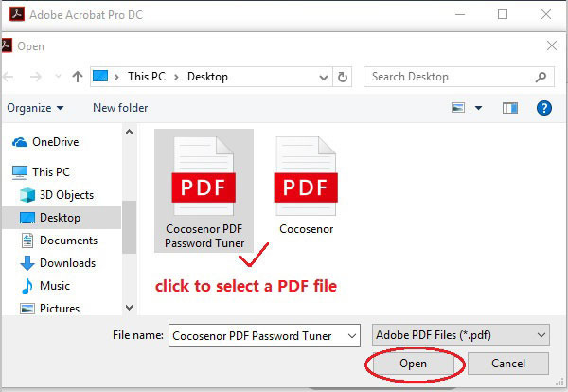
Task: Open Documents in the navigation pane
Action: 68,241
